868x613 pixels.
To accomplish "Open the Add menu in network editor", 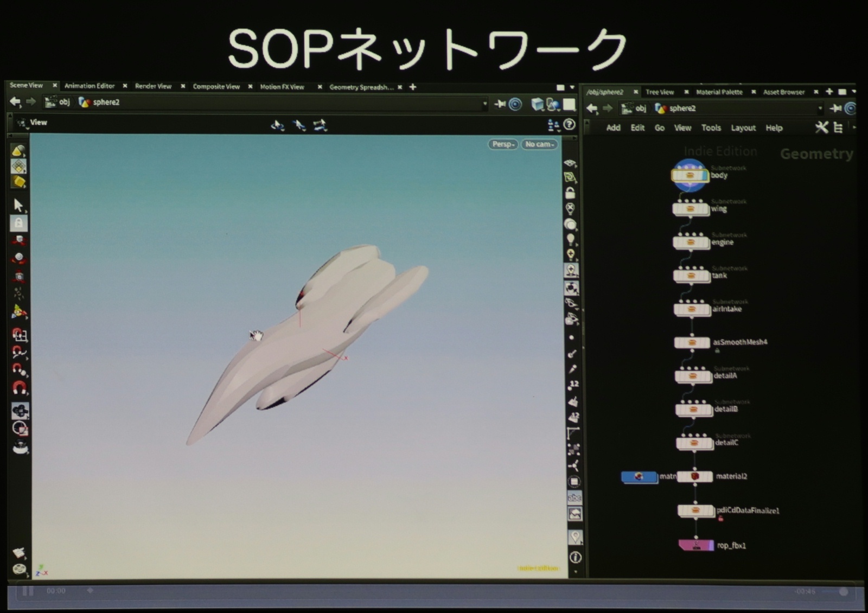I will click(x=613, y=127).
